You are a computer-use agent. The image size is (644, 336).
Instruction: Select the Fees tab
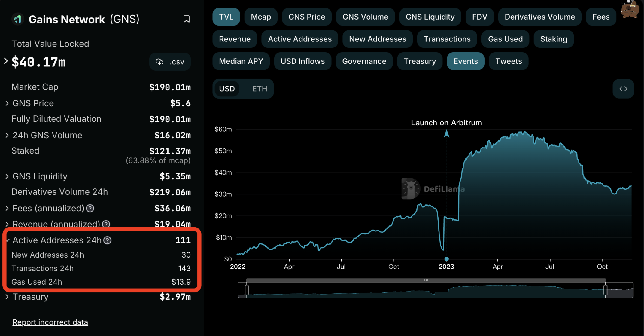pyautogui.click(x=600, y=17)
